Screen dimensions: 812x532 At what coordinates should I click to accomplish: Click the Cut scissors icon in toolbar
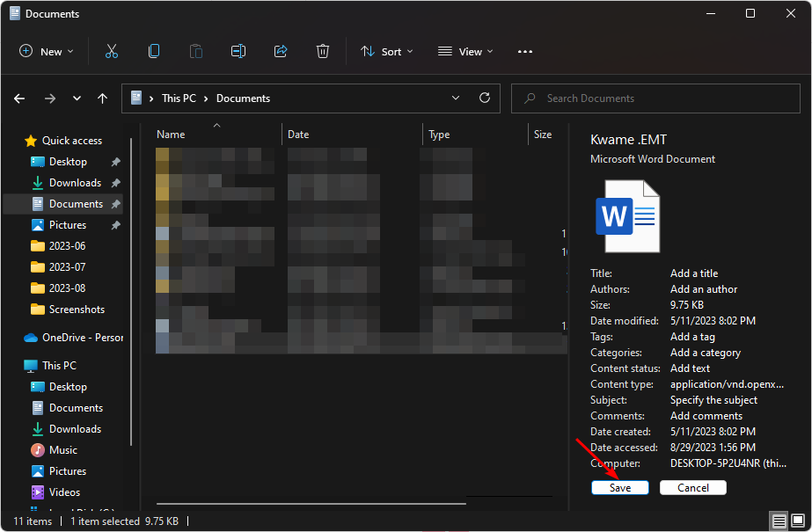[111, 52]
